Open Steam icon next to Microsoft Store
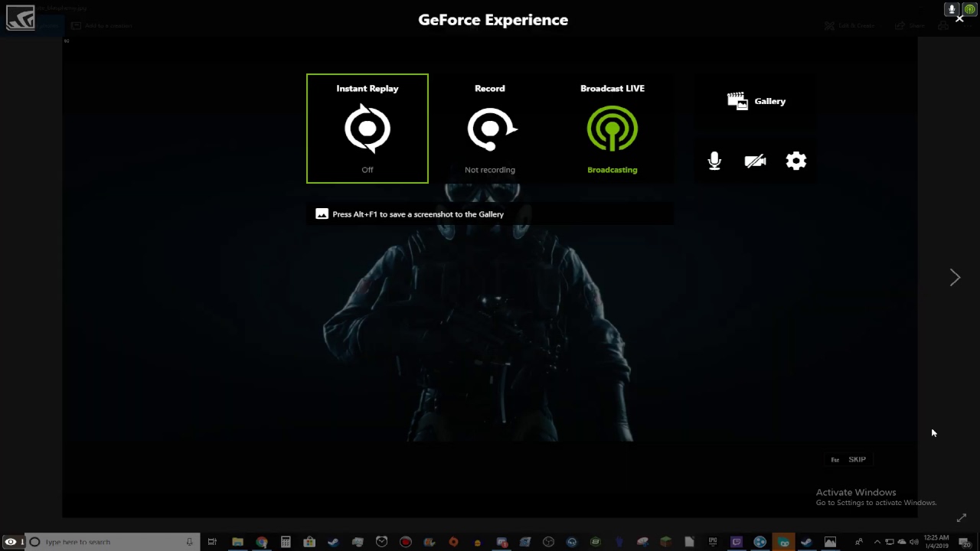This screenshot has width=980, height=551. point(333,542)
